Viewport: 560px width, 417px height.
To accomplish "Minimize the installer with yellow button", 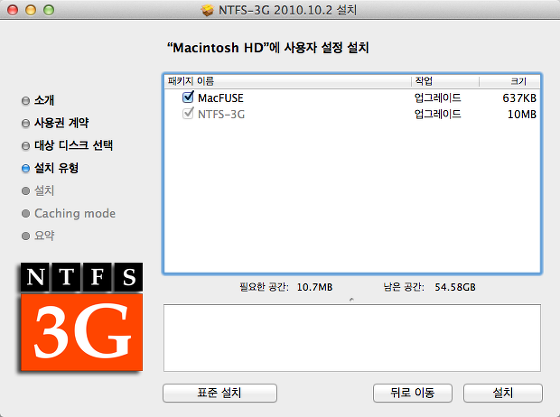I will point(31,10).
